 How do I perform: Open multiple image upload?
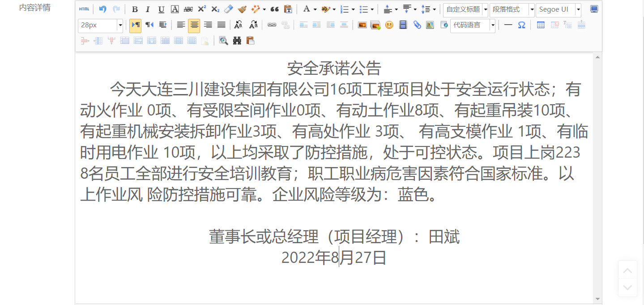coord(375,25)
